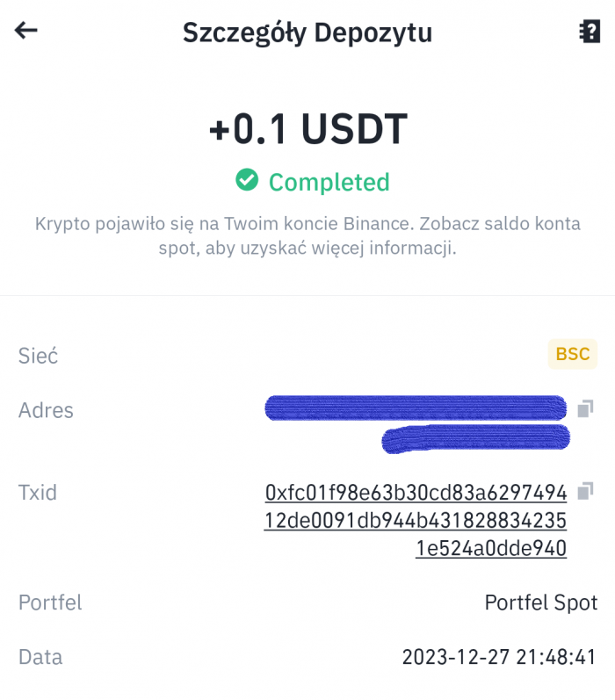
Task: Tap the +0.1 USDT deposit amount
Action: [307, 129]
